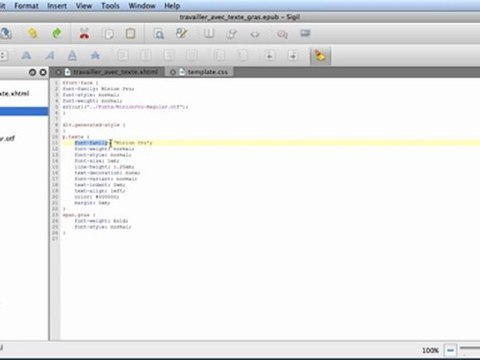Click the increase indent right-arrow icon
The height and width of the screenshot is (360, 480).
coord(293,55)
